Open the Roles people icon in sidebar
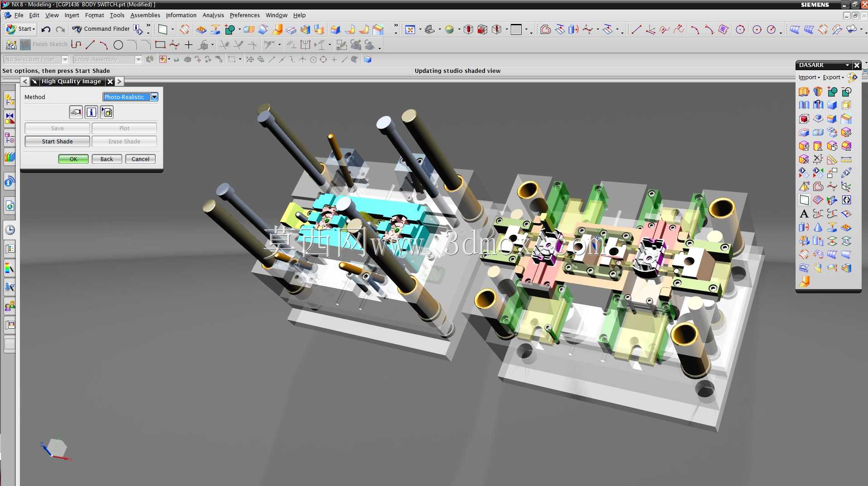Image resolution: width=868 pixels, height=486 pixels. click(10, 306)
